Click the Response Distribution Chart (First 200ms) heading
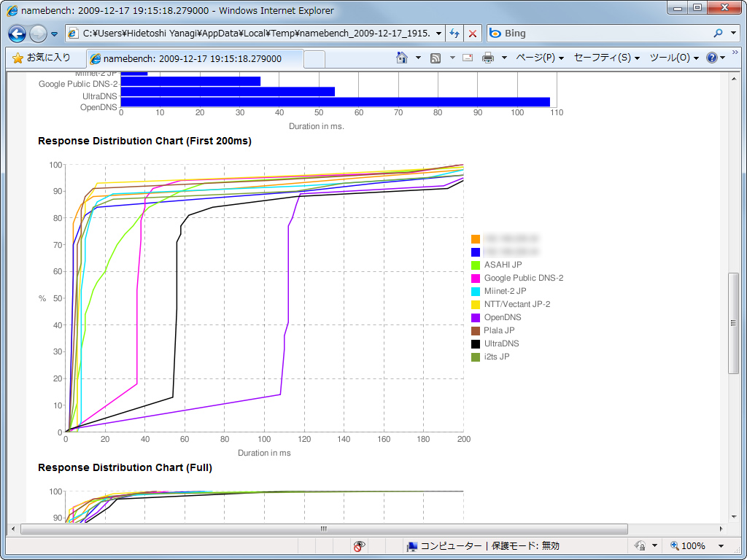This screenshot has height=560, width=747. click(x=145, y=141)
